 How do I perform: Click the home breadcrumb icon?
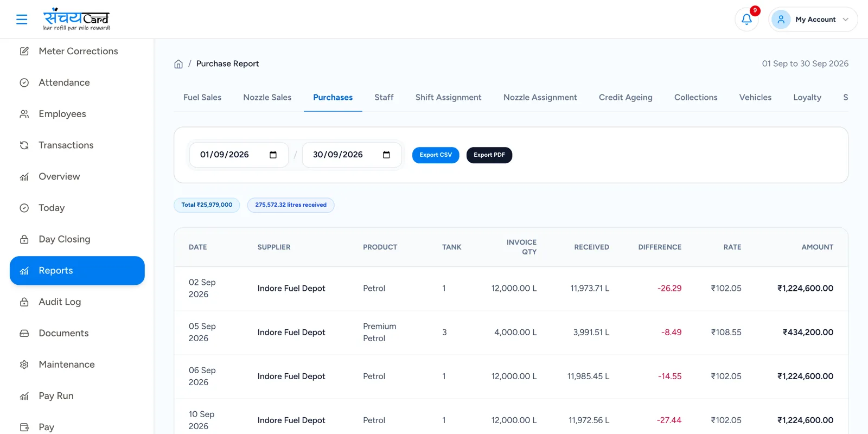(178, 64)
